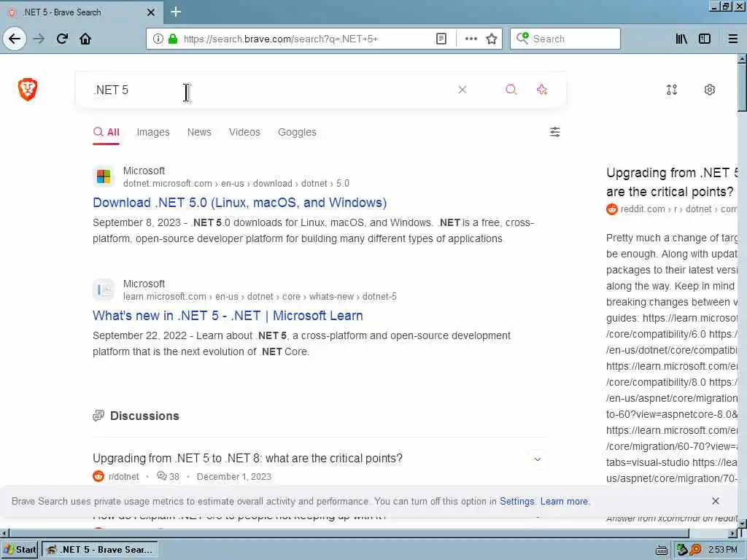This screenshot has width=747, height=560.
Task: Switch to Goggles tab
Action: (x=297, y=132)
